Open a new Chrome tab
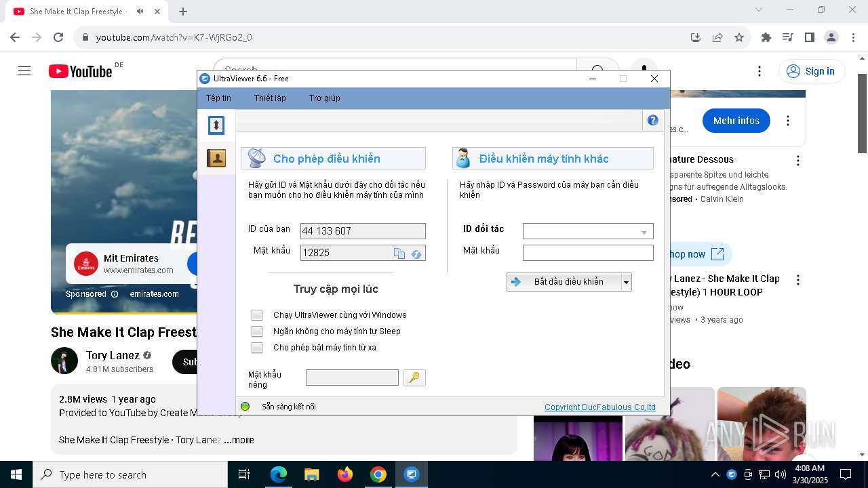This screenshot has height=488, width=868. [183, 12]
